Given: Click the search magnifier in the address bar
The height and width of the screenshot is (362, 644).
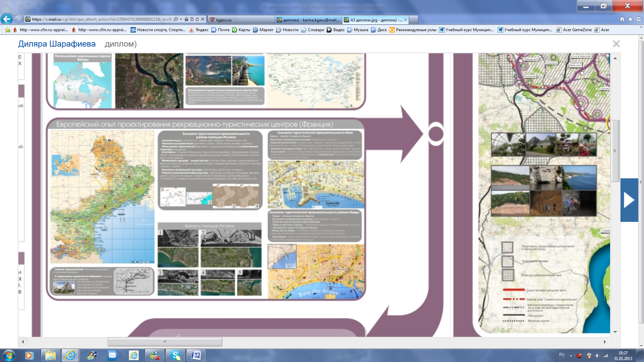Looking at the screenshot, I should pos(176,19).
